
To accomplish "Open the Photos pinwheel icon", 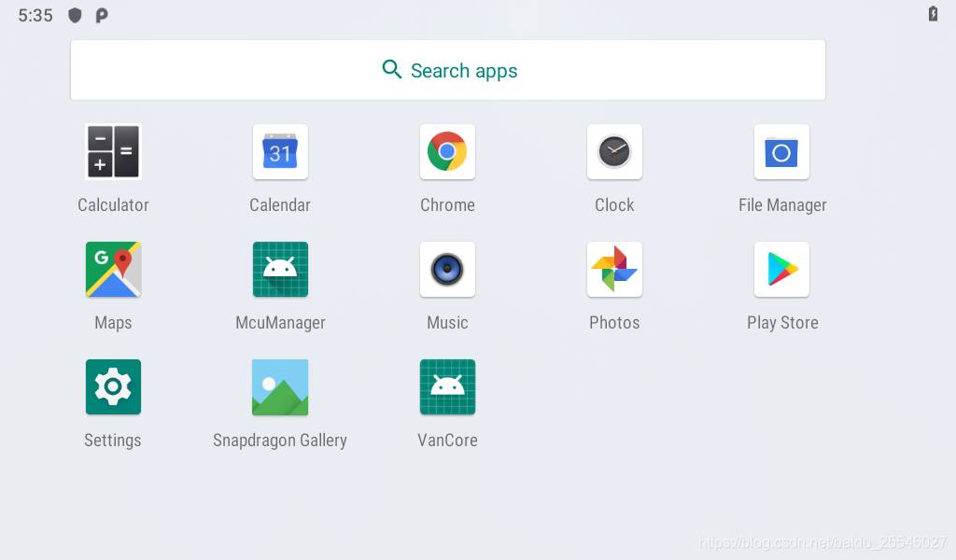I will 614,270.
